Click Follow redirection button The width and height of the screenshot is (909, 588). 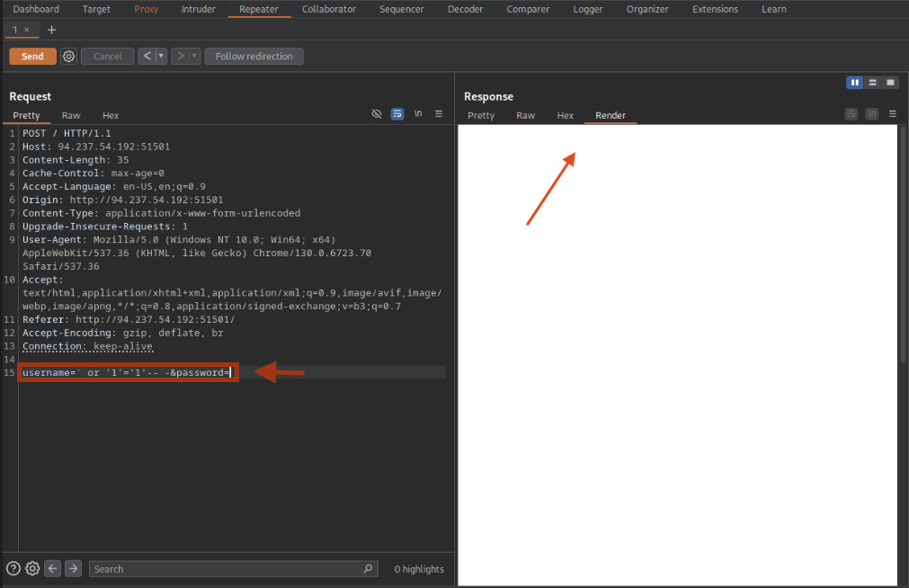click(254, 57)
